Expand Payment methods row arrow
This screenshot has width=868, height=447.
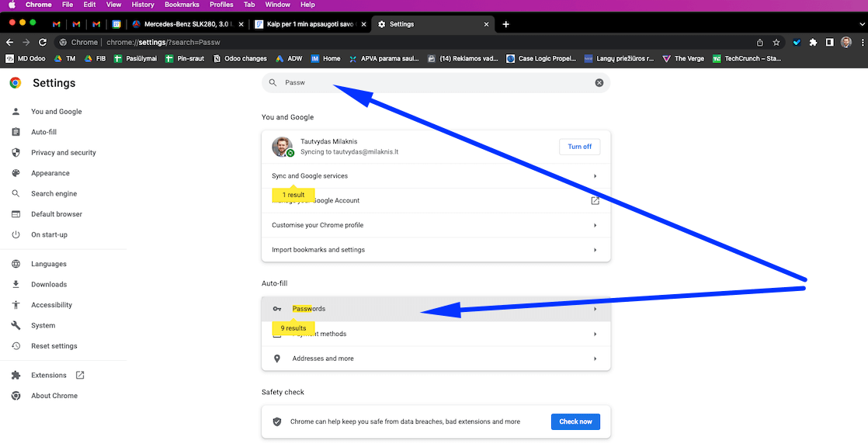click(x=595, y=334)
